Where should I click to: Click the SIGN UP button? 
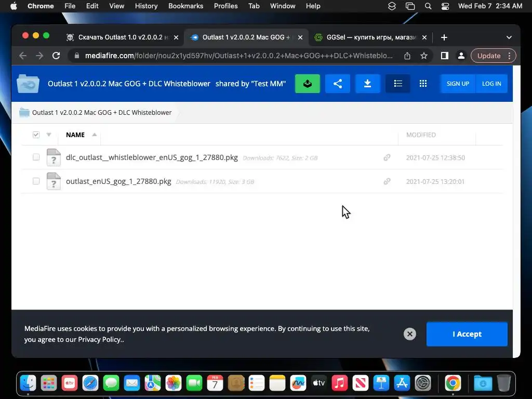coord(458,84)
